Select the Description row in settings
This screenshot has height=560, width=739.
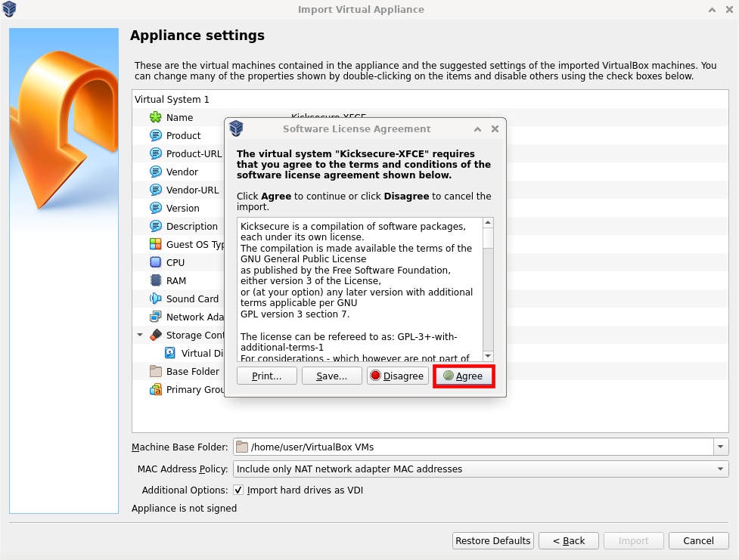[191, 226]
